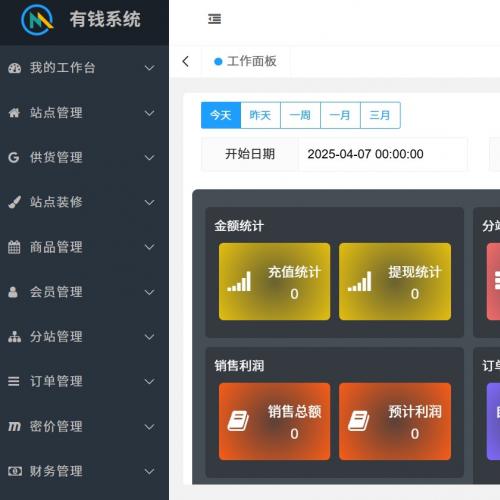Open the 站点管理 sidebar menu

pyautogui.click(x=84, y=113)
